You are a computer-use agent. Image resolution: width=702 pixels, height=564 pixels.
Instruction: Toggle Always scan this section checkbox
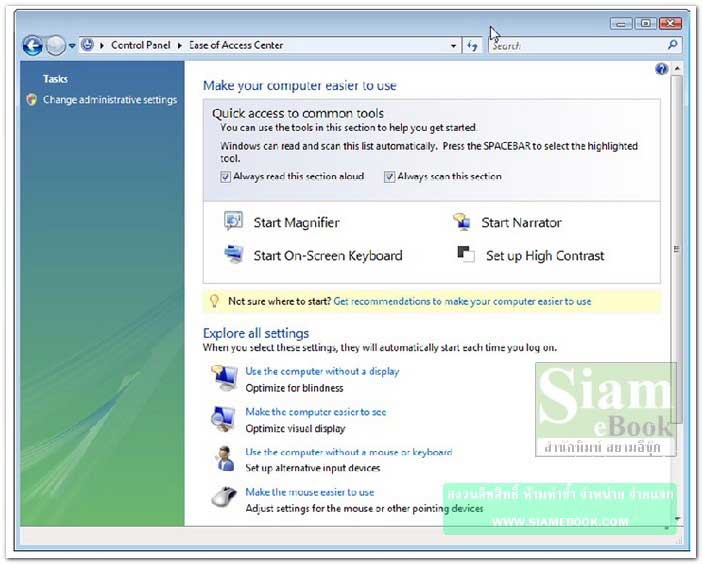(389, 177)
